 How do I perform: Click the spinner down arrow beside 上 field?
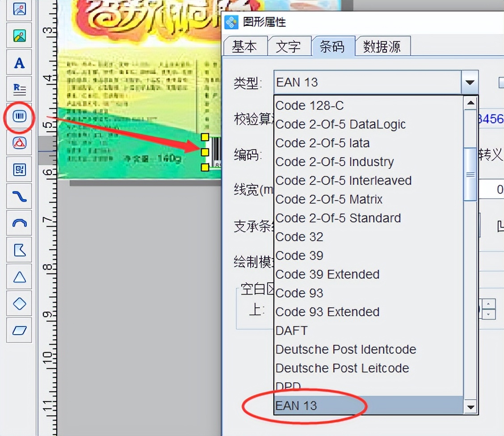[x=488, y=314]
